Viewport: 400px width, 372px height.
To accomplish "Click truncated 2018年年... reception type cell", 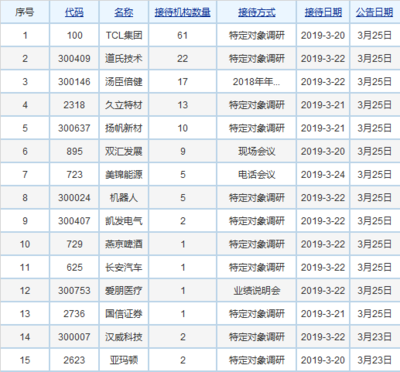I will [256, 82].
